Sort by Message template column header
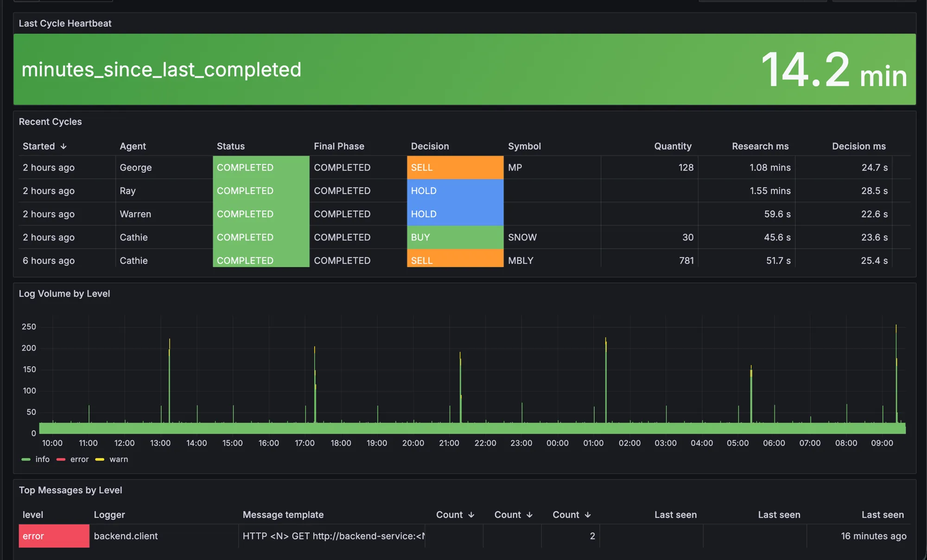 point(283,515)
